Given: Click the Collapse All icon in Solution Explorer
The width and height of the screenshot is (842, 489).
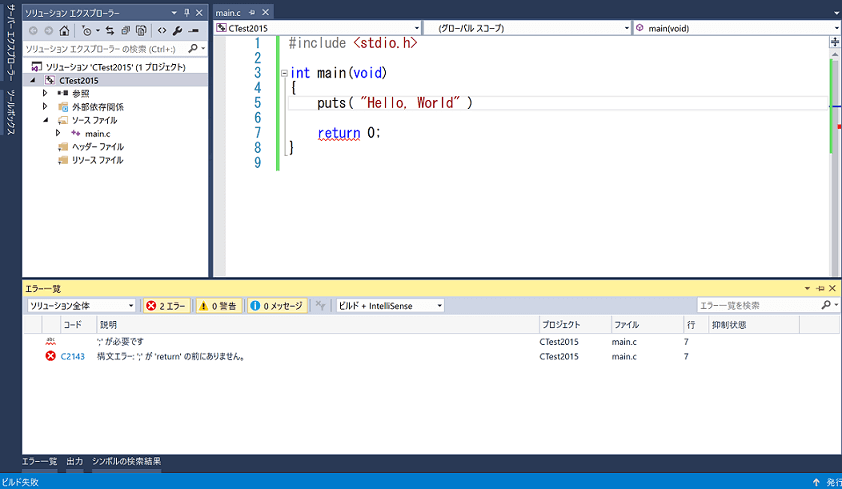Looking at the screenshot, I should (x=125, y=31).
